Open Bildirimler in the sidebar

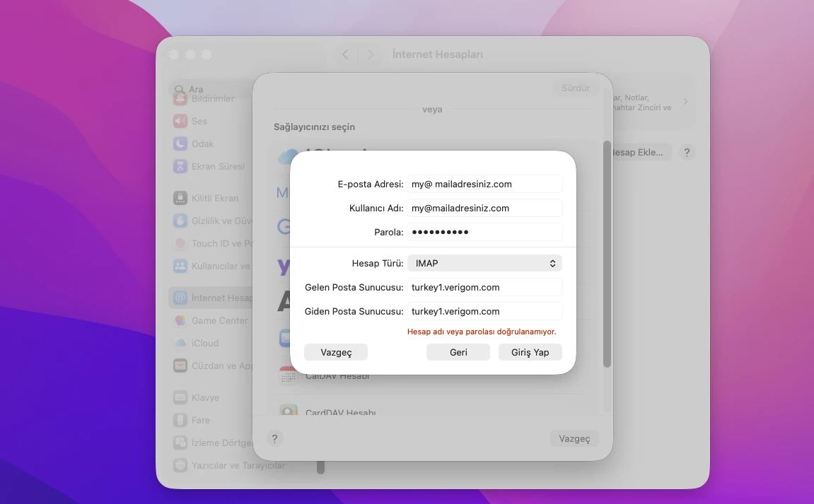coord(212,99)
